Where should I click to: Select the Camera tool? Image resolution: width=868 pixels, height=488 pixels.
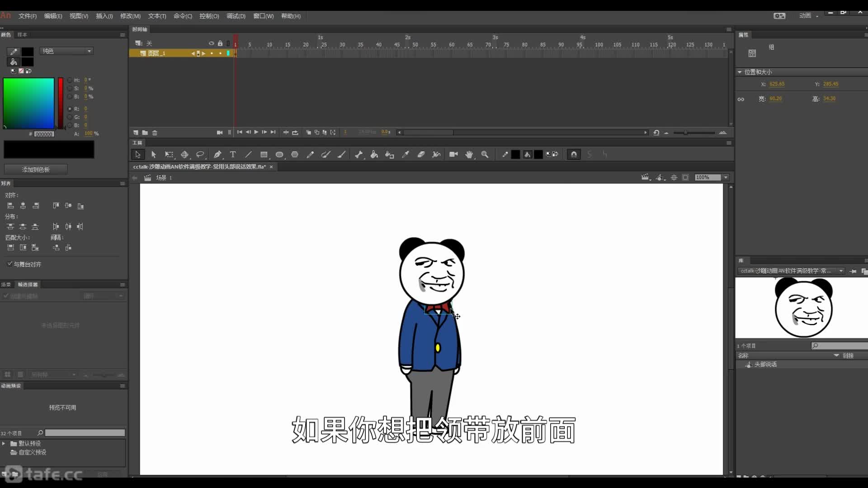coord(453,155)
